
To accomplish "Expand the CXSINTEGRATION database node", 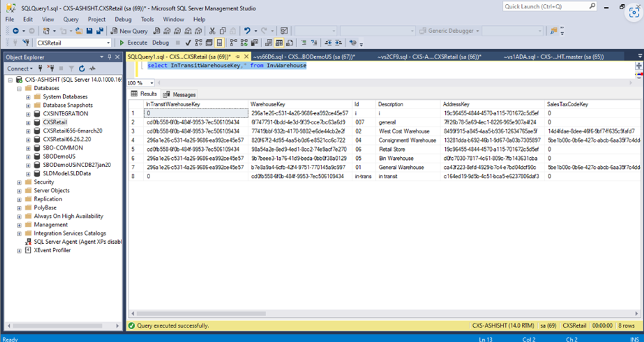I will click(x=28, y=114).
